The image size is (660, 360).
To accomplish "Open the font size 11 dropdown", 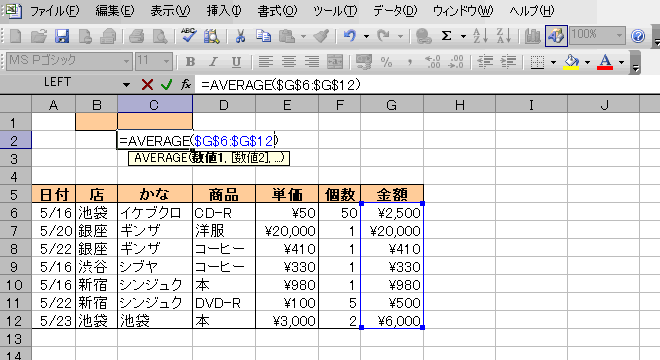I will click(x=166, y=62).
